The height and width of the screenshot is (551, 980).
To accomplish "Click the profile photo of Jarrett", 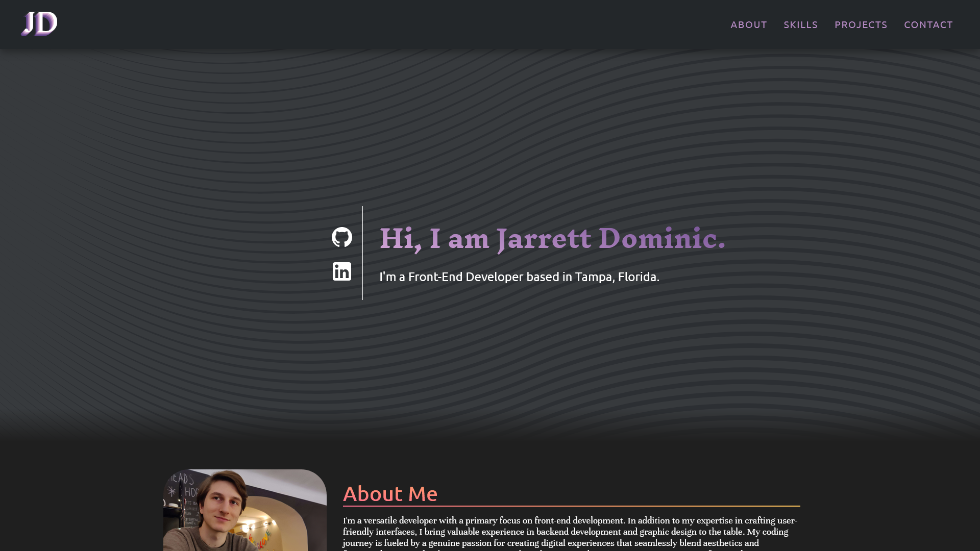I will tap(245, 510).
